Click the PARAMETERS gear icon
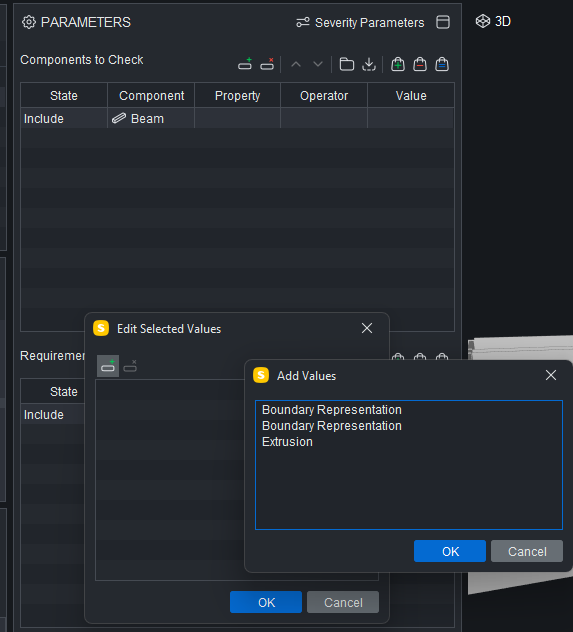The image size is (573, 632). click(x=29, y=22)
